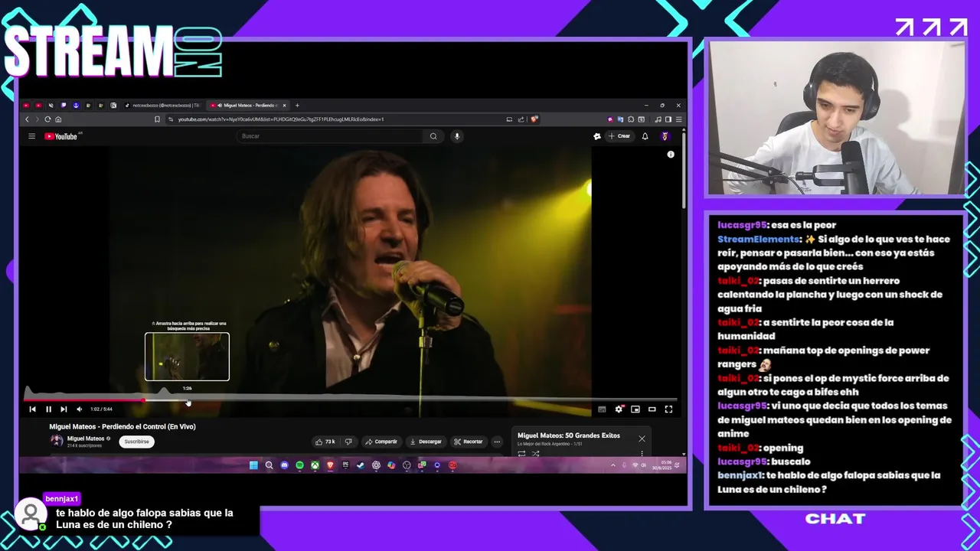This screenshot has height=551, width=980.
Task: Open Discord from the taskbar
Action: click(284, 465)
